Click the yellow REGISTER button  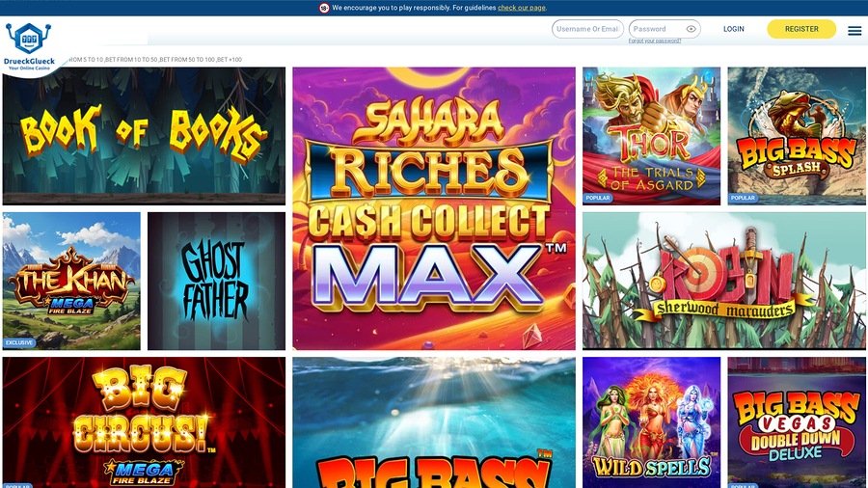tap(801, 29)
